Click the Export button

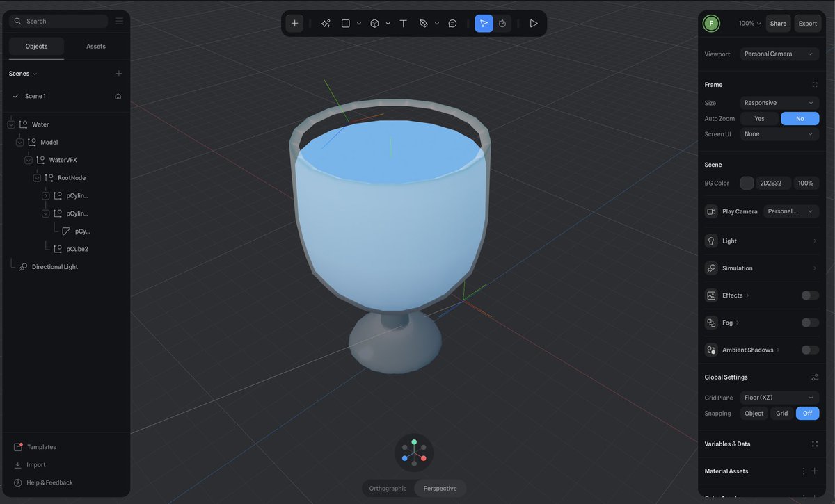pos(808,24)
